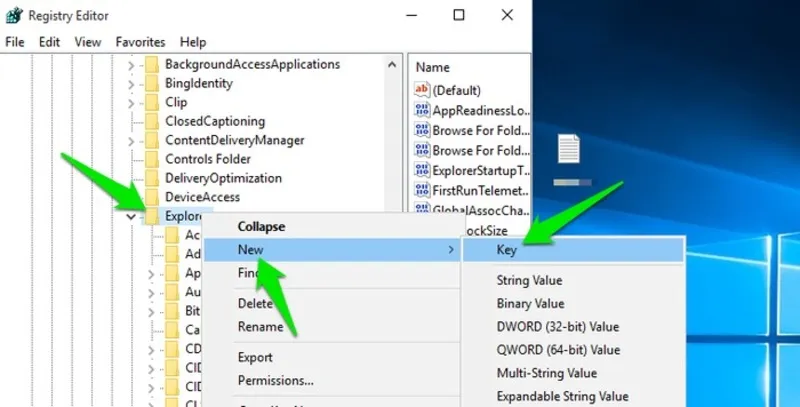Image resolution: width=800 pixels, height=407 pixels.
Task: Click the AppReadinessLo... binary value icon
Action: (x=422, y=110)
